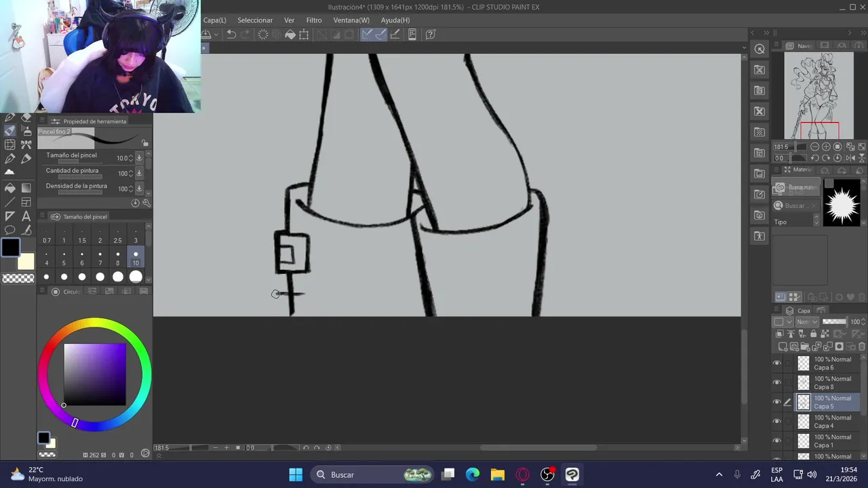This screenshot has height=488, width=868.
Task: Open Densidad de la pintura dynamics button
Action: (x=139, y=188)
